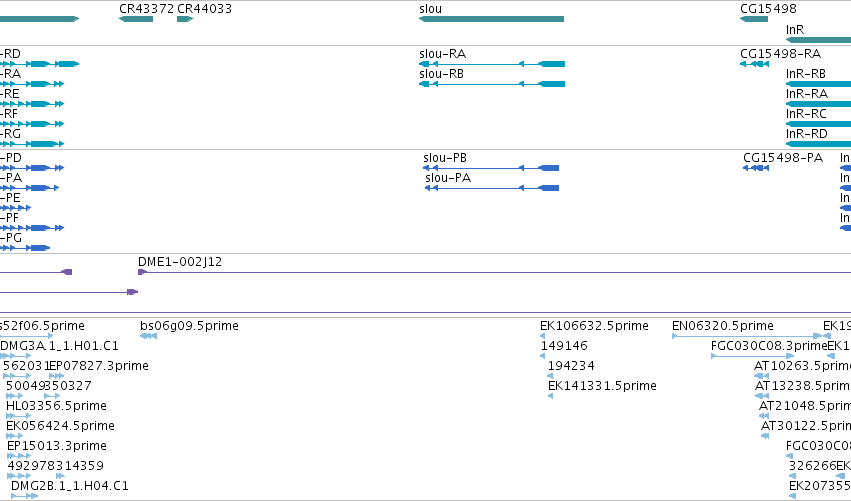This screenshot has height=501, width=851.
Task: Select the HL03356.5prime EST
Action: tap(18, 416)
